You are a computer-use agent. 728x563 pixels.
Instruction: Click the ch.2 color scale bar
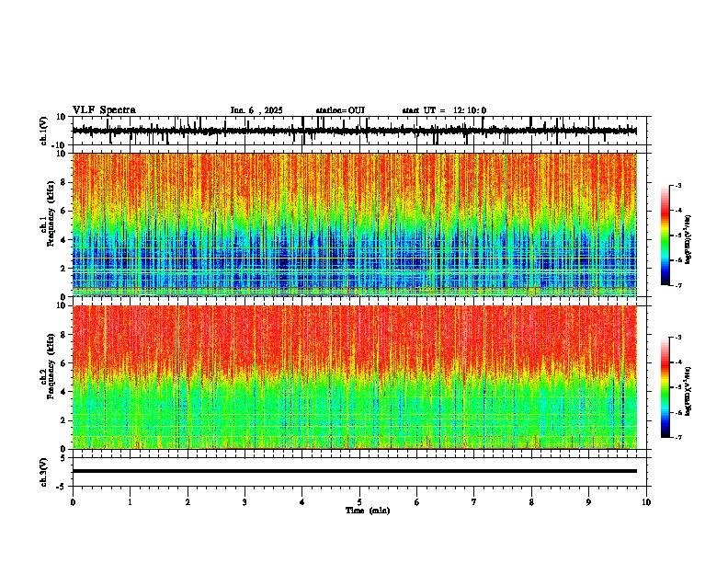[x=665, y=387]
